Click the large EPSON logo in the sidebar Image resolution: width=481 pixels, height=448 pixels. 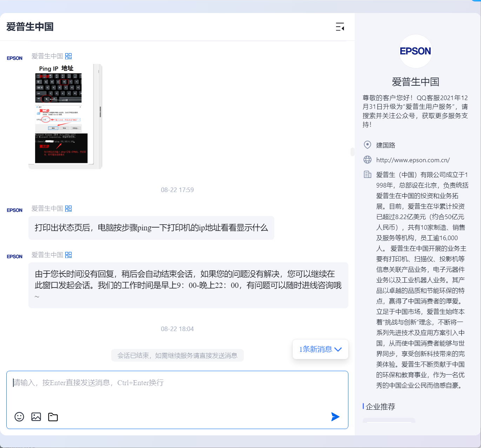pyautogui.click(x=416, y=51)
